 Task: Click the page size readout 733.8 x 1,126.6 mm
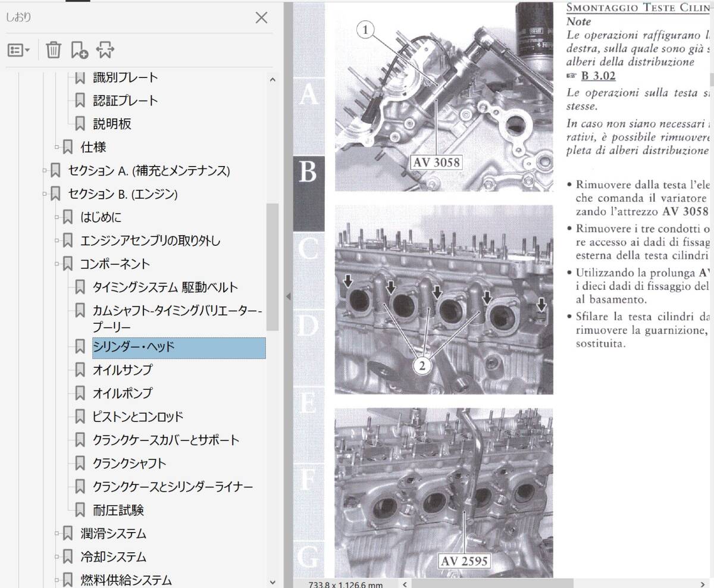[x=345, y=584]
